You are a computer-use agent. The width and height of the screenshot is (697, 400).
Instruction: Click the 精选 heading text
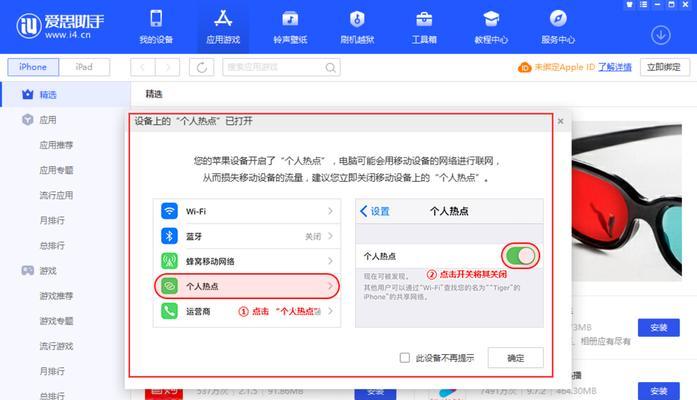point(154,94)
